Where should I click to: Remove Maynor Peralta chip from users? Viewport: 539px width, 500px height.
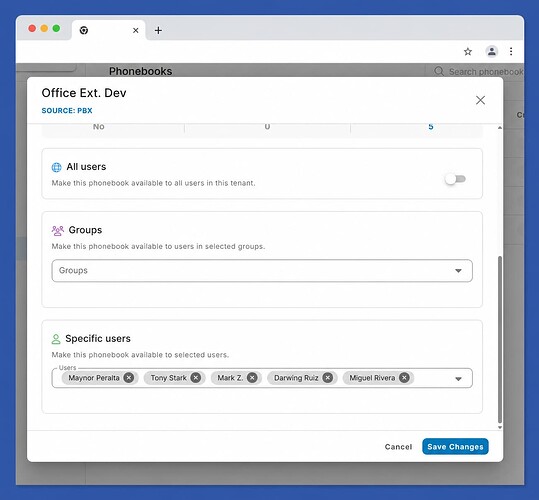coord(129,378)
